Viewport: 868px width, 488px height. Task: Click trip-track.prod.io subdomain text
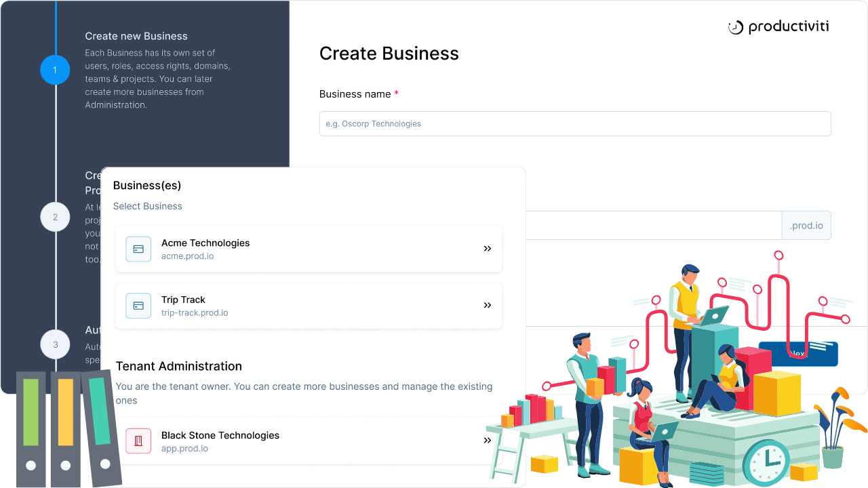tap(195, 313)
